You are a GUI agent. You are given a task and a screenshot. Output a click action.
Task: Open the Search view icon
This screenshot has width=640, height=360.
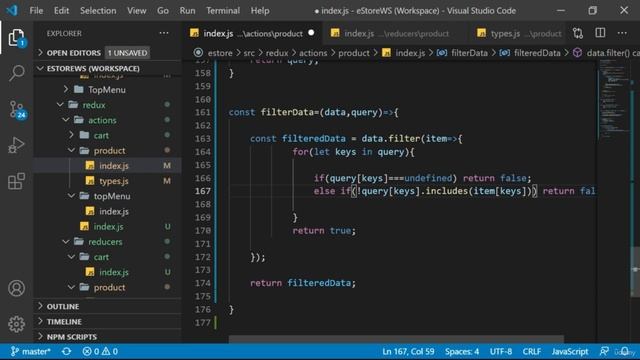coord(16,73)
